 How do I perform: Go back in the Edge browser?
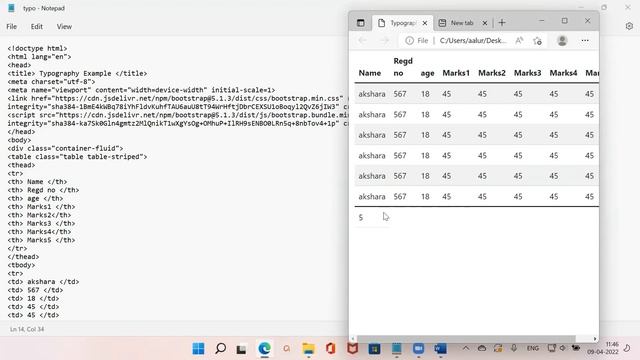[x=362, y=40]
